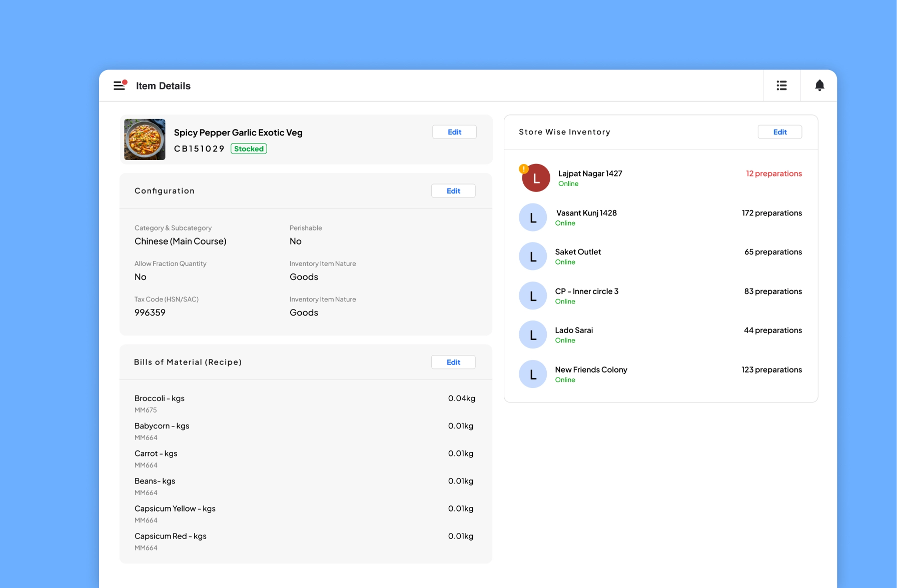The height and width of the screenshot is (588, 897).
Task: Edit the Configuration section
Action: (453, 191)
